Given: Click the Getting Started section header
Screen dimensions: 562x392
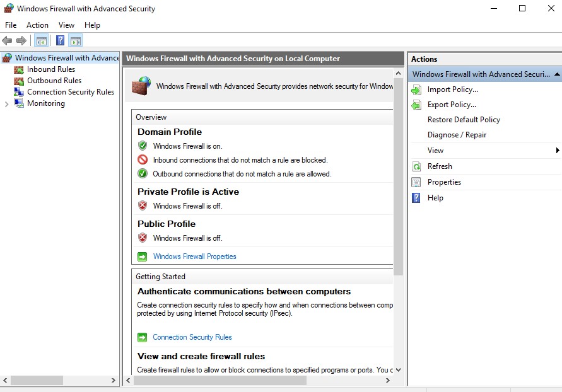Looking at the screenshot, I should click(160, 277).
